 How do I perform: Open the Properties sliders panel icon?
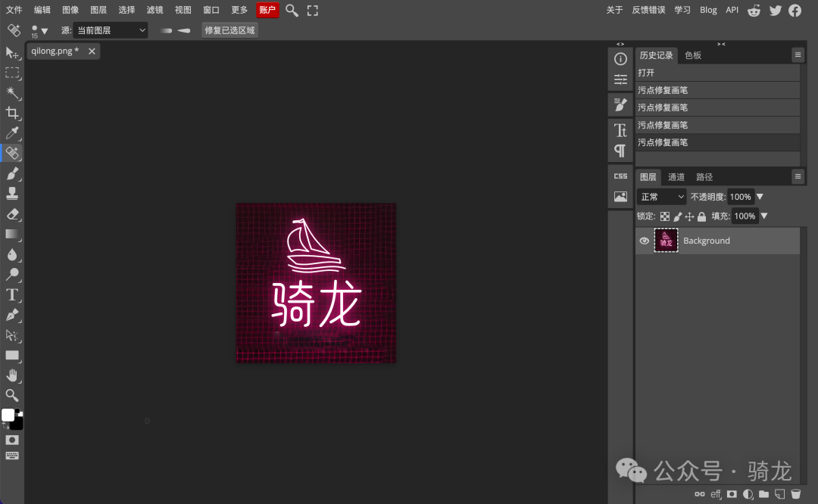[x=620, y=79]
